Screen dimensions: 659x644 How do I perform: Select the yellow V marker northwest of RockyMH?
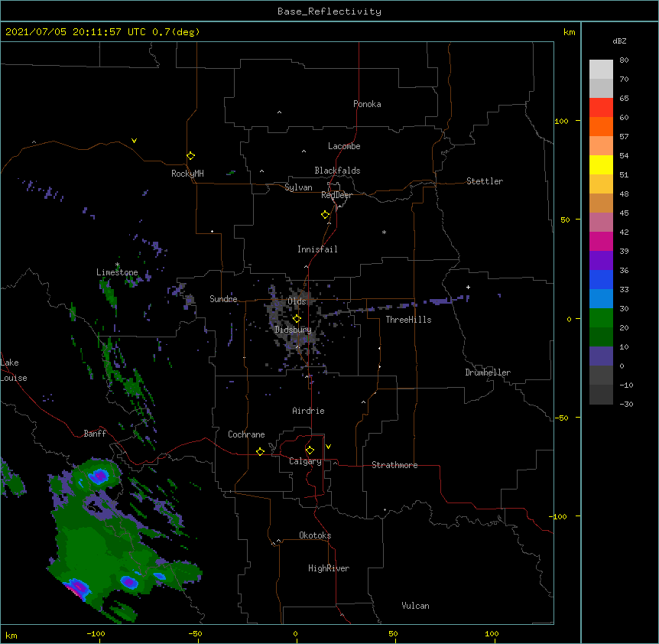tap(134, 141)
